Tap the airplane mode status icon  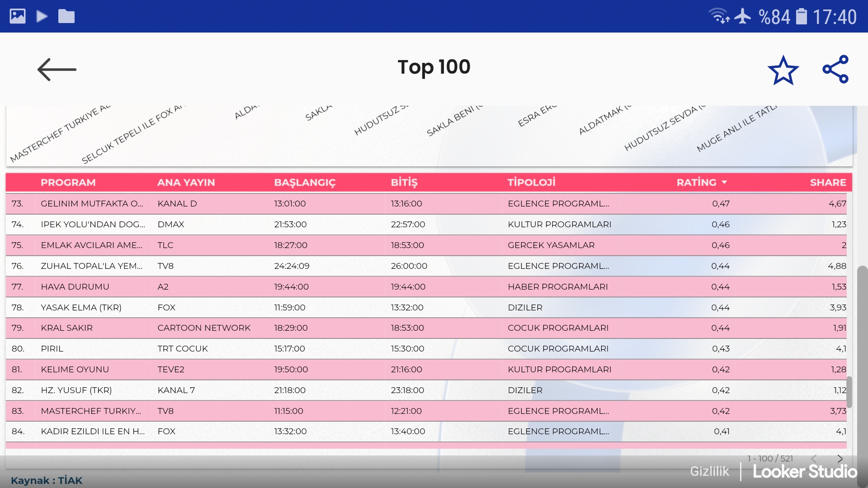[x=742, y=16]
